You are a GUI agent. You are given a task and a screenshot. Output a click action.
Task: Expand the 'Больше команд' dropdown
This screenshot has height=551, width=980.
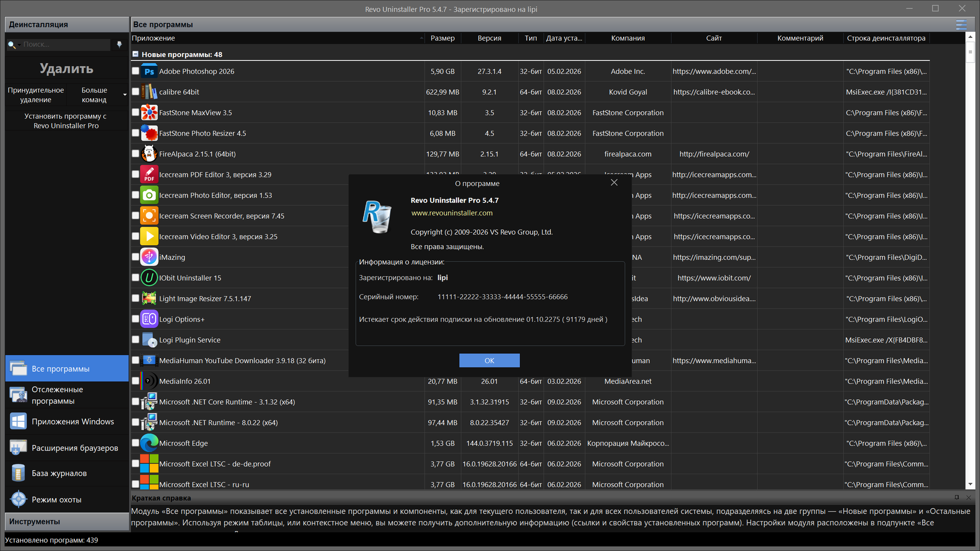click(125, 95)
